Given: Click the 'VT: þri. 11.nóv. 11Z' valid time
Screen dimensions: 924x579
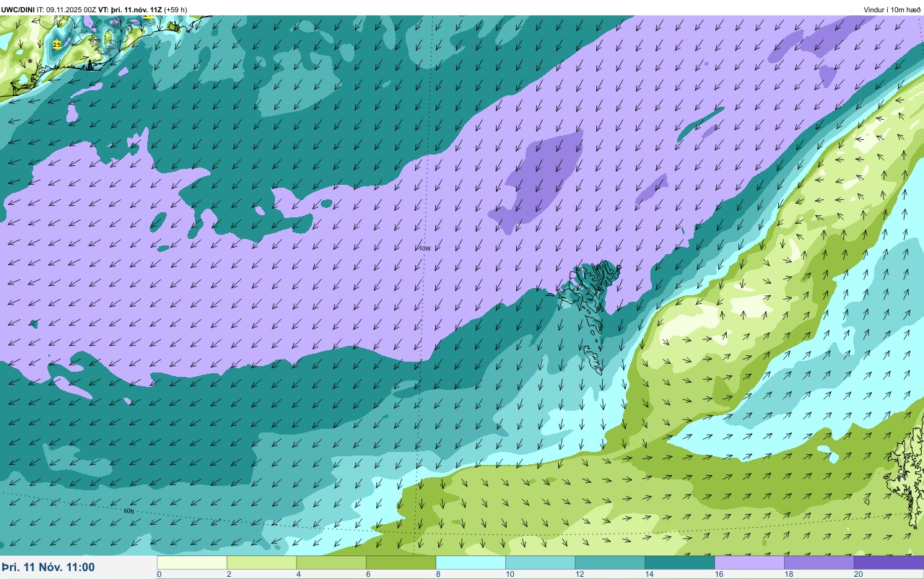Looking at the screenshot, I should pyautogui.click(x=130, y=9).
